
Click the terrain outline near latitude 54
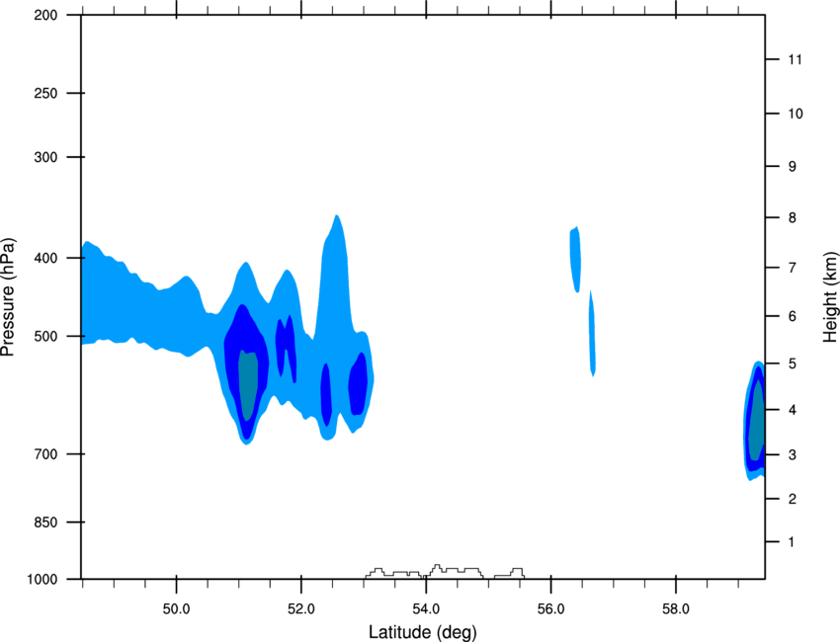tap(445, 571)
